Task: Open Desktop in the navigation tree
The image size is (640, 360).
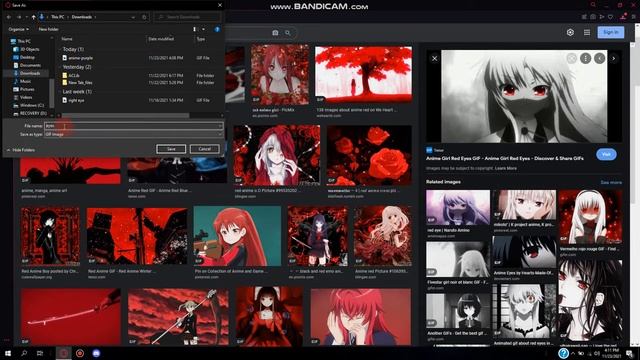Action: (24, 58)
